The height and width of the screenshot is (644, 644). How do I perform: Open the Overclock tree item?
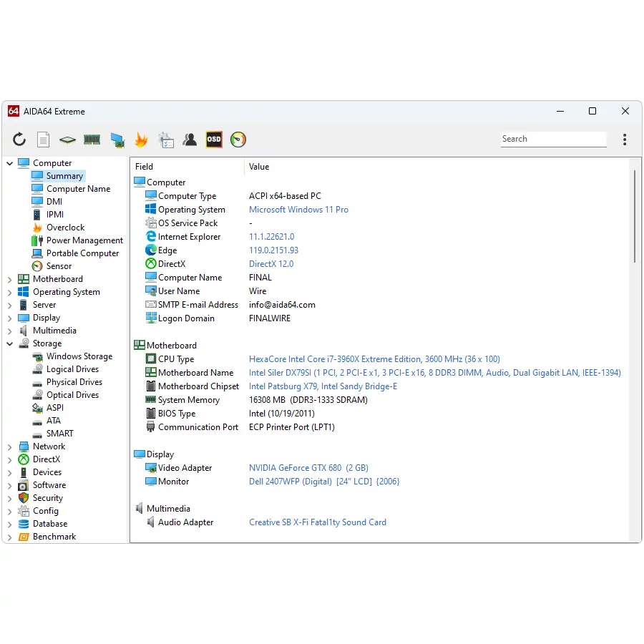pyautogui.click(x=58, y=227)
